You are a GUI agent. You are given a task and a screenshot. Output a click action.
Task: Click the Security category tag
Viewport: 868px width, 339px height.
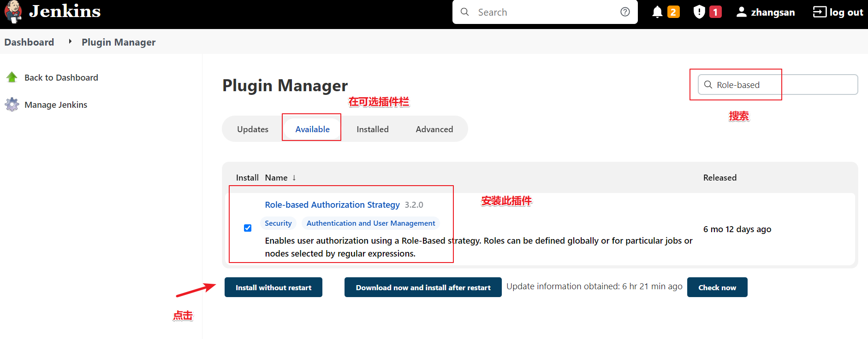(x=278, y=223)
